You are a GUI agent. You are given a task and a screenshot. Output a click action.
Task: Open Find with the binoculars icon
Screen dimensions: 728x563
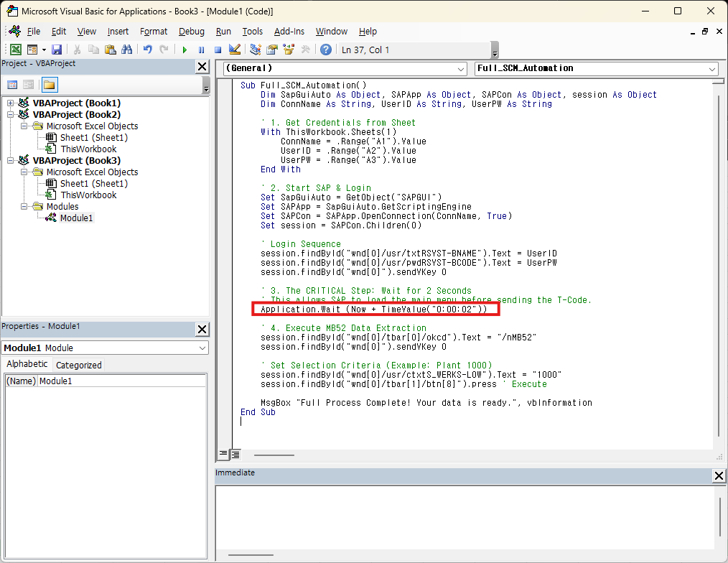(x=127, y=50)
